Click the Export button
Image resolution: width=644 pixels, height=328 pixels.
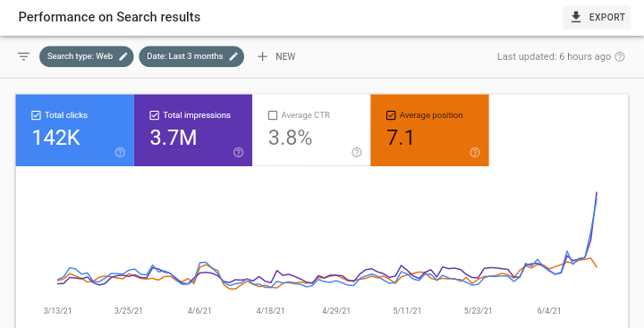(x=597, y=17)
